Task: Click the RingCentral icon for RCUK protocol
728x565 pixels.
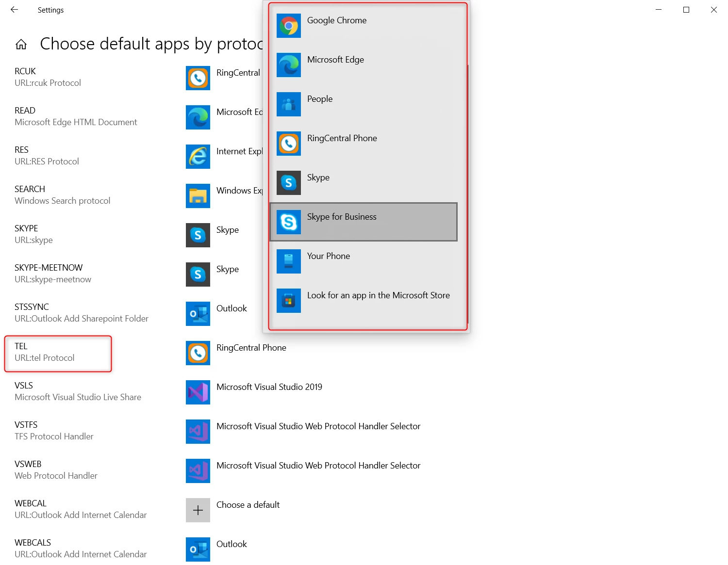Action: pos(198,78)
